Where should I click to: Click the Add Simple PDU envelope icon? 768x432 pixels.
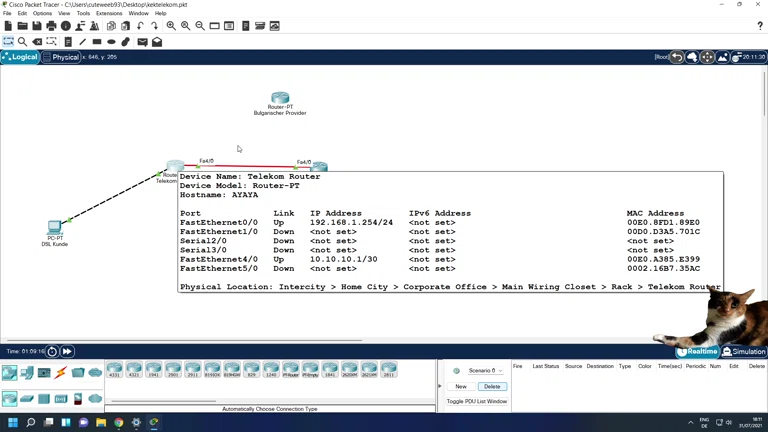[x=142, y=42]
